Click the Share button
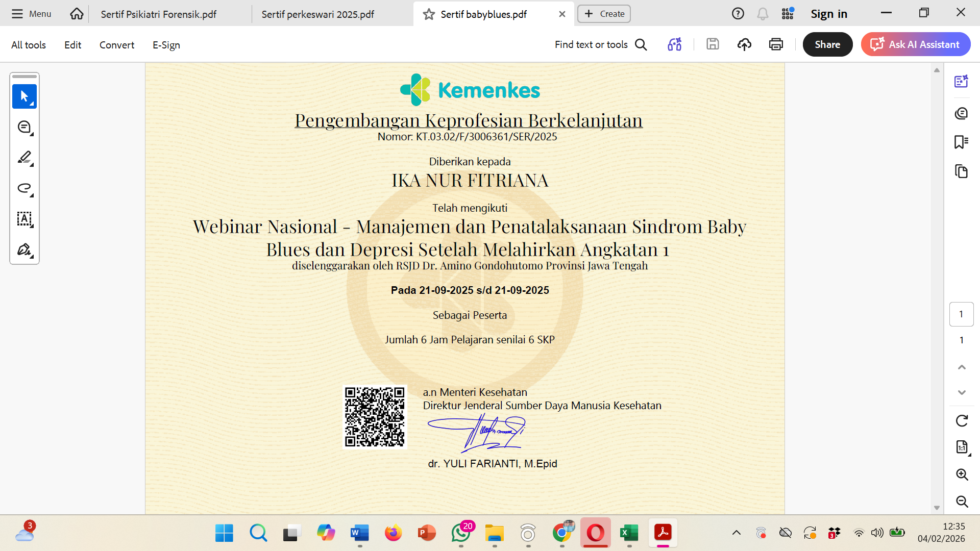980x551 pixels. 827,44
